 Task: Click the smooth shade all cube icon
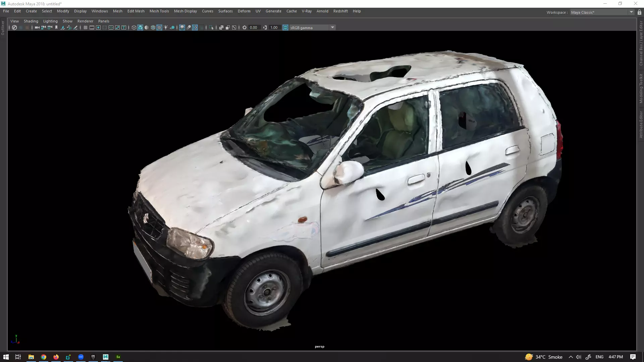[140, 27]
